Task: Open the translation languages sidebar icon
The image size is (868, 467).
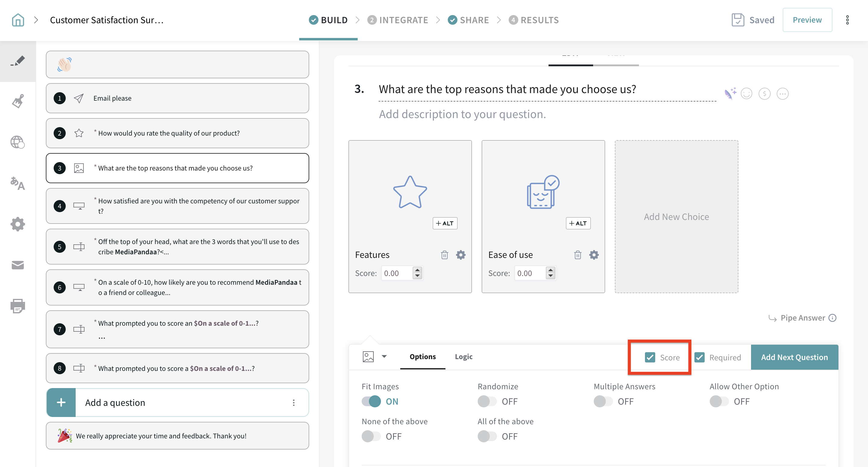Action: pyautogui.click(x=18, y=183)
